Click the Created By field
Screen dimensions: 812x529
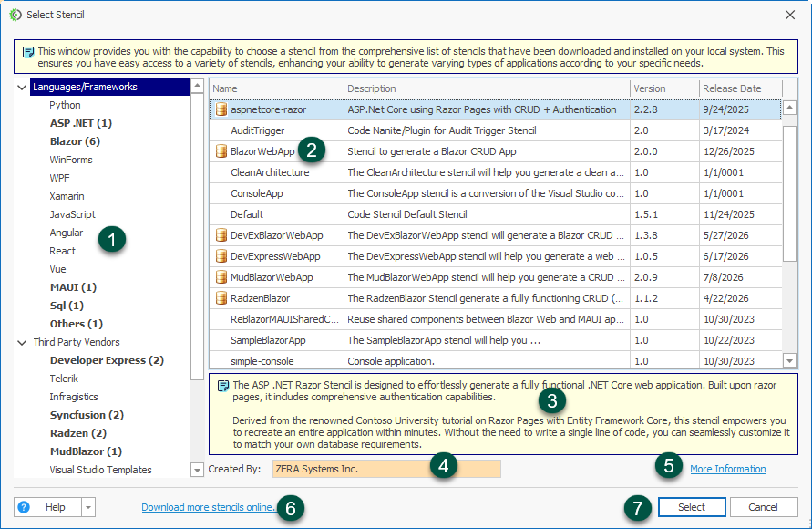(x=386, y=469)
